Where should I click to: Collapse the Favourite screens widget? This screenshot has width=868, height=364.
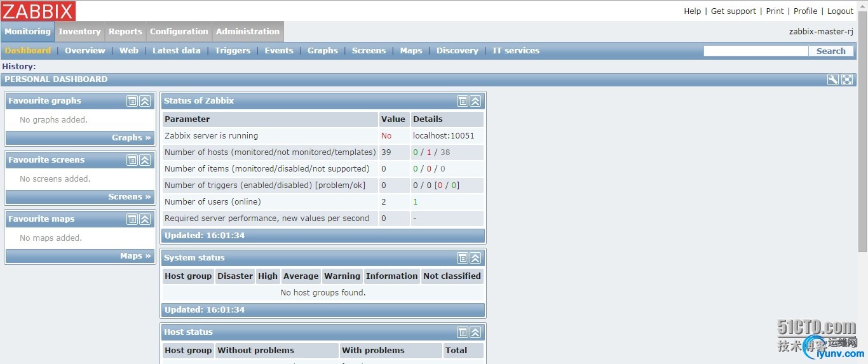(145, 160)
